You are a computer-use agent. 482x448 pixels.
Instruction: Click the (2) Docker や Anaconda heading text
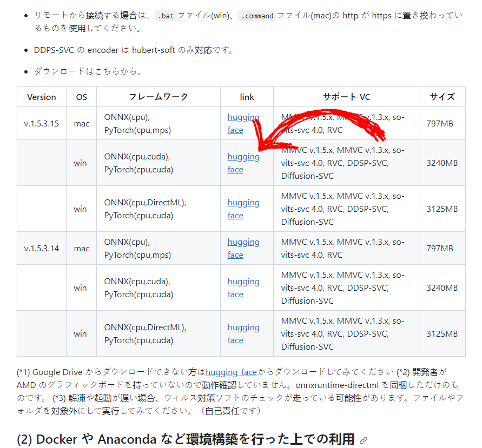(x=186, y=439)
